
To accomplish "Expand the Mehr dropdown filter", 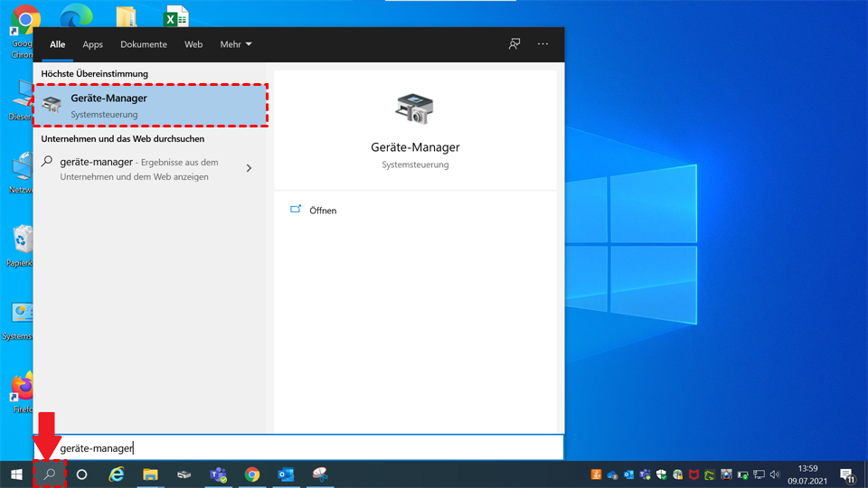I will (x=235, y=44).
